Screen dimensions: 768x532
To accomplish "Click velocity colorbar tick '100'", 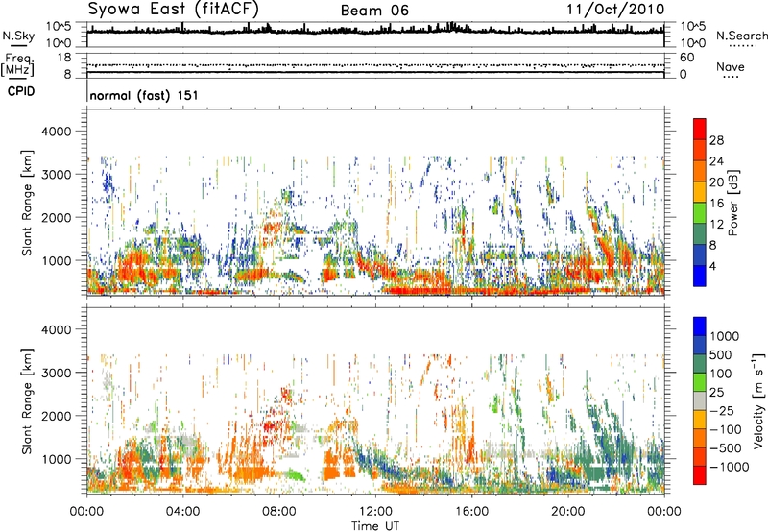I will (x=721, y=374).
